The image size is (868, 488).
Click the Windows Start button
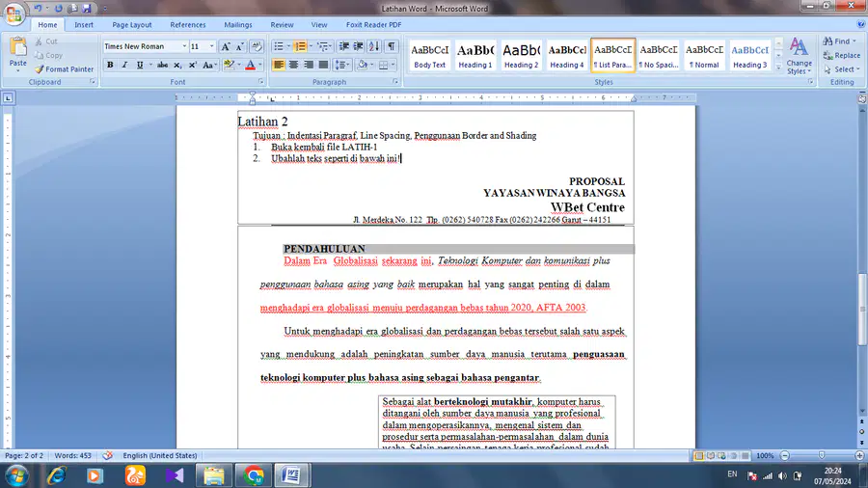pos(16,475)
